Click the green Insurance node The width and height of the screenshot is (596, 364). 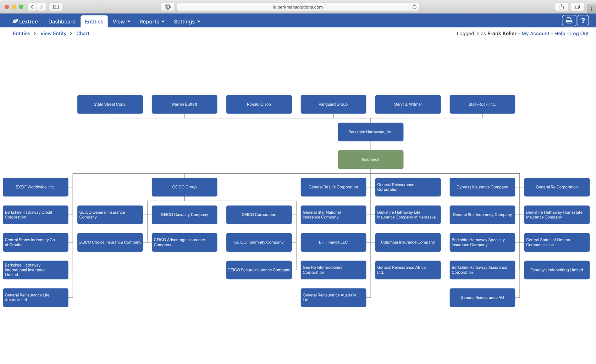click(x=371, y=159)
